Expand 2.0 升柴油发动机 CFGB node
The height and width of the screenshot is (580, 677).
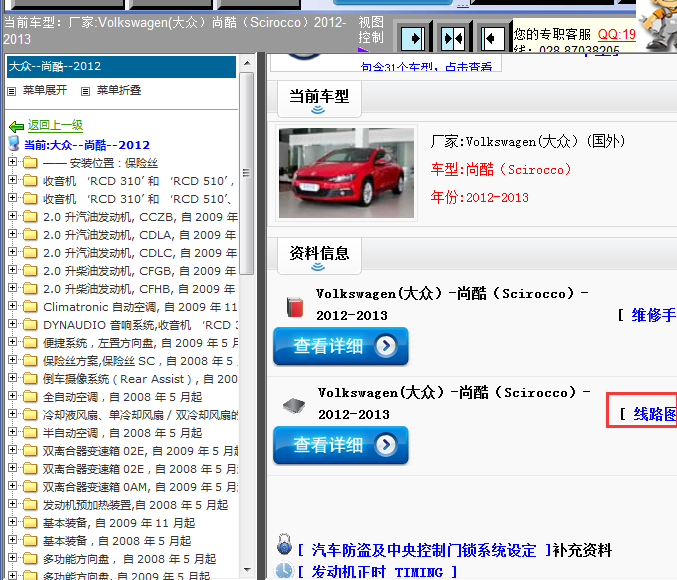[x=13, y=270]
